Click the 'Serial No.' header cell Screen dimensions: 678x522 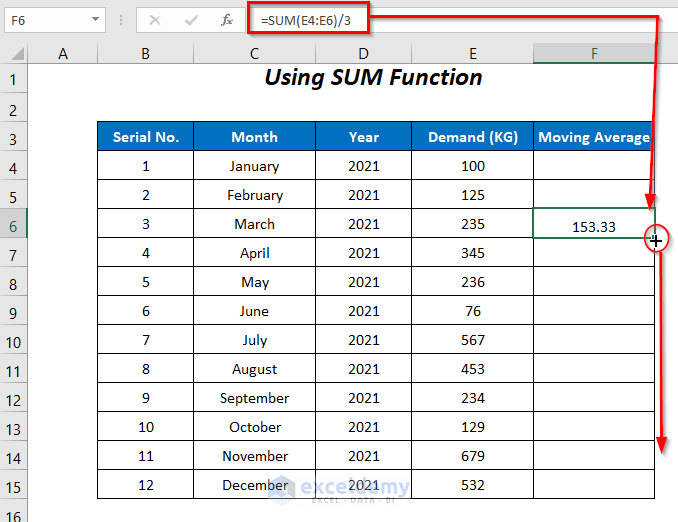tap(145, 137)
